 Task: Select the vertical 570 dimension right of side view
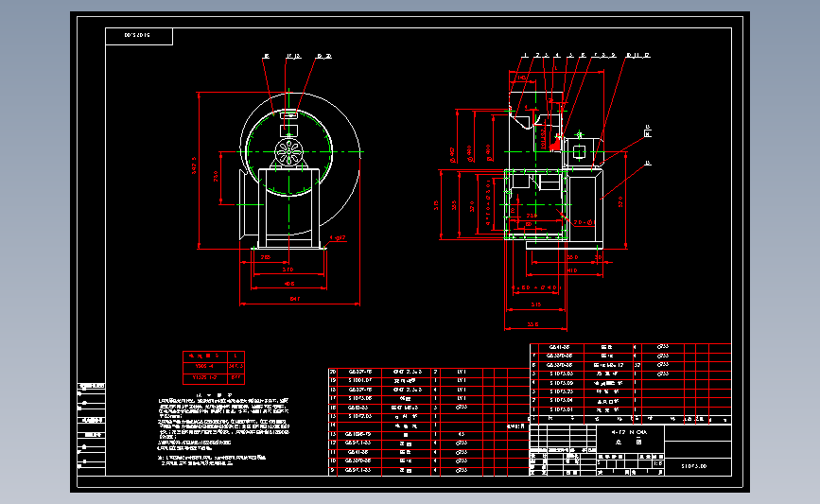tap(620, 201)
